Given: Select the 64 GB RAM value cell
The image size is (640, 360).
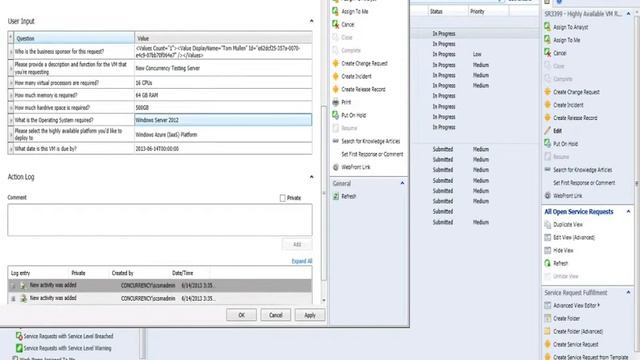Looking at the screenshot, I should pos(223,95).
